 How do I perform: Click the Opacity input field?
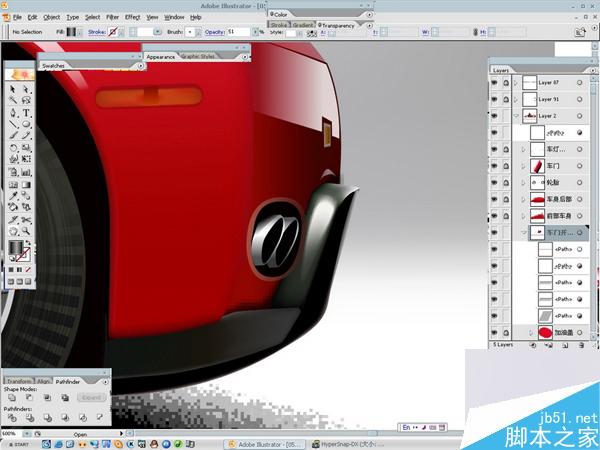[237, 32]
